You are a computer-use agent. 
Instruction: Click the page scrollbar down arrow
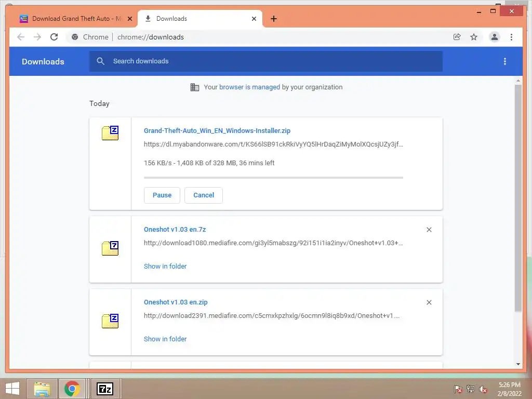click(518, 364)
